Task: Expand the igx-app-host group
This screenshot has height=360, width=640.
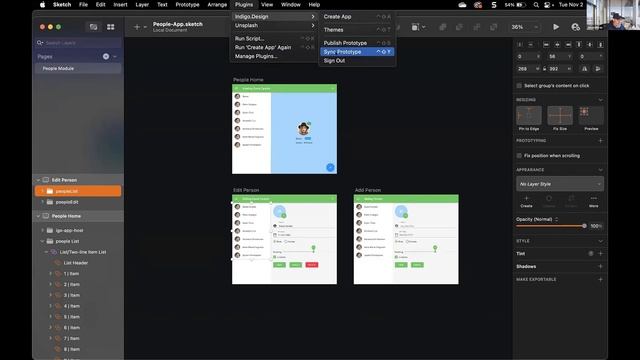Action: (x=42, y=230)
